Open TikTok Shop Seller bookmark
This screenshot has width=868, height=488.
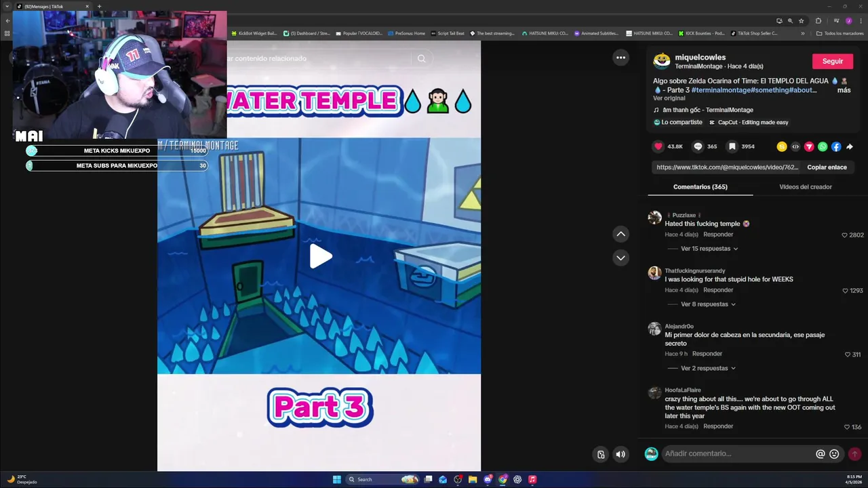click(754, 33)
